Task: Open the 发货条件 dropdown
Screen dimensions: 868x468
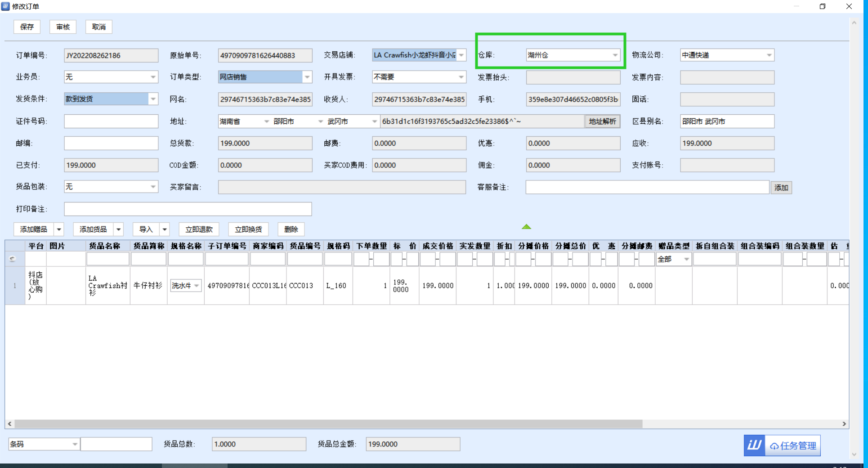Action: click(x=153, y=99)
